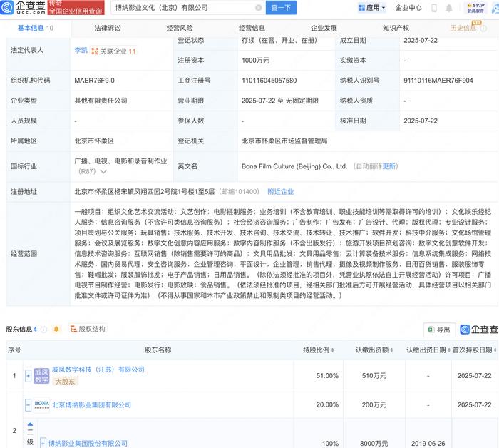
Task: Open 北京博纳影业集团有限公司 link
Action: (92, 404)
